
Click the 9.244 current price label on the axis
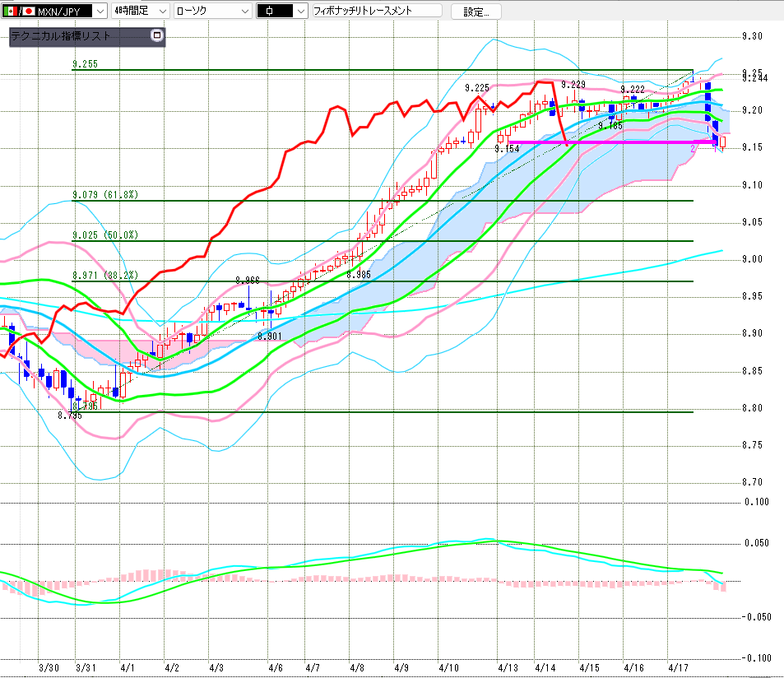(x=754, y=78)
